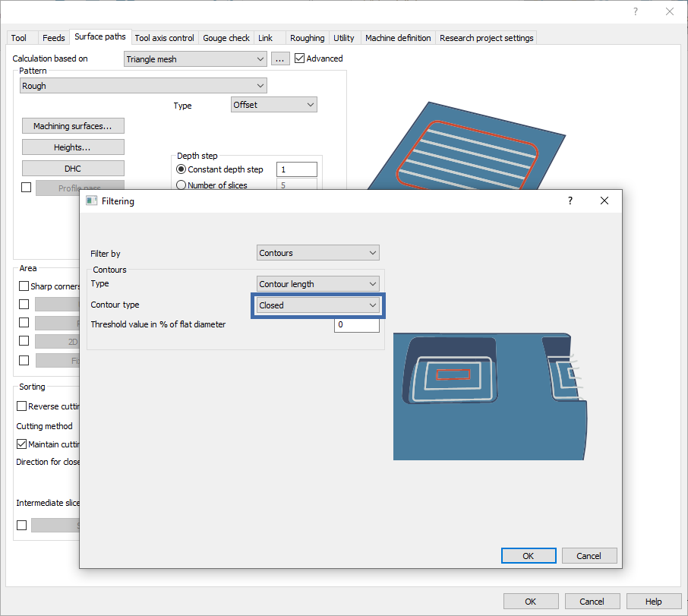Click the Filtering dialog help question mark

[x=570, y=201]
